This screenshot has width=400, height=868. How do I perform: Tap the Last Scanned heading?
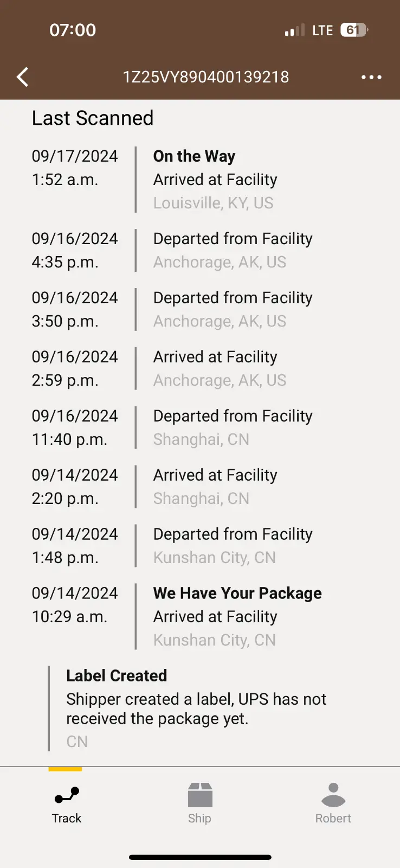click(93, 118)
